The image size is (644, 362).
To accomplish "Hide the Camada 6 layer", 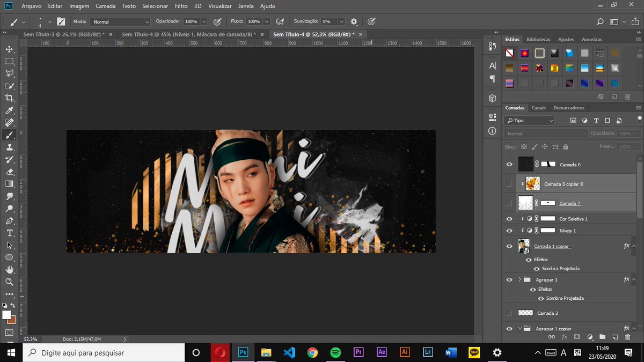I will click(x=509, y=164).
